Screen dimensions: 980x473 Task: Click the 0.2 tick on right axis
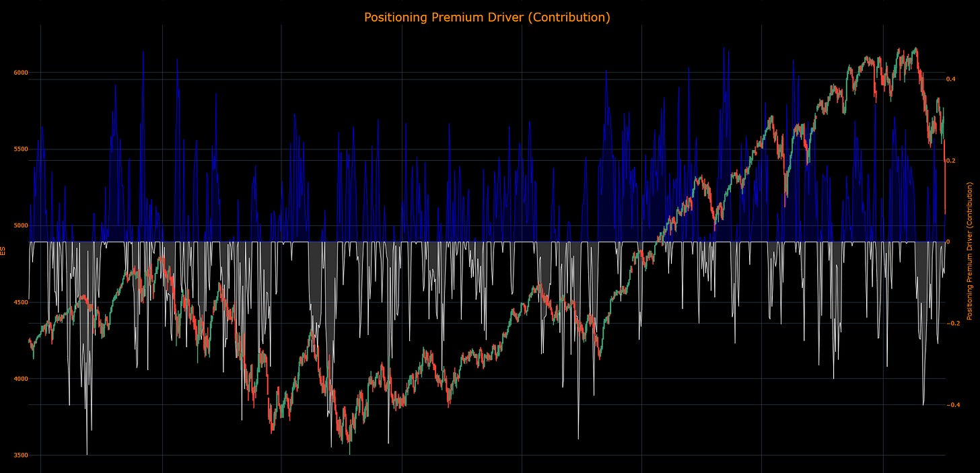tap(951, 161)
